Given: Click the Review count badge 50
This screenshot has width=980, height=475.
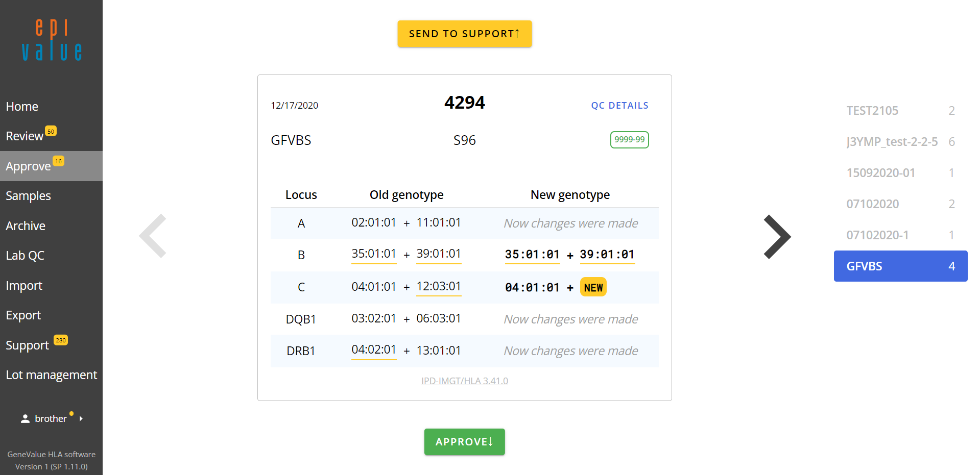Looking at the screenshot, I should (51, 131).
